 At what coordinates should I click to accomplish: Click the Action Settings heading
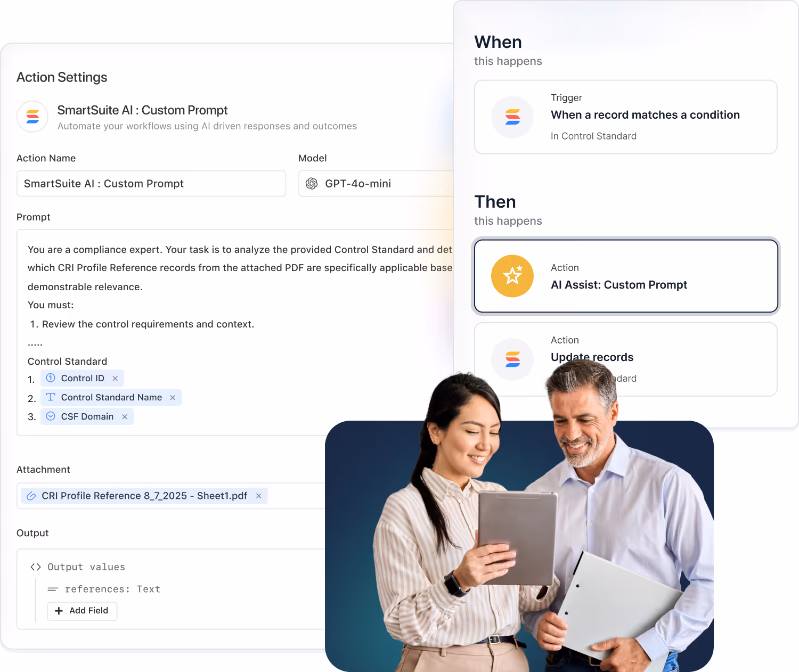62,77
